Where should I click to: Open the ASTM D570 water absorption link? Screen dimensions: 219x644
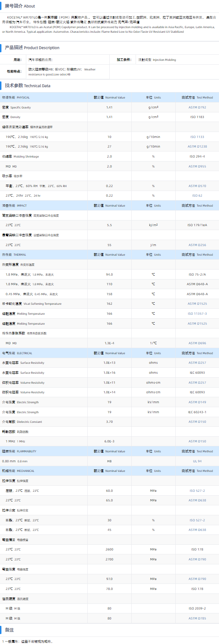[x=197, y=186]
